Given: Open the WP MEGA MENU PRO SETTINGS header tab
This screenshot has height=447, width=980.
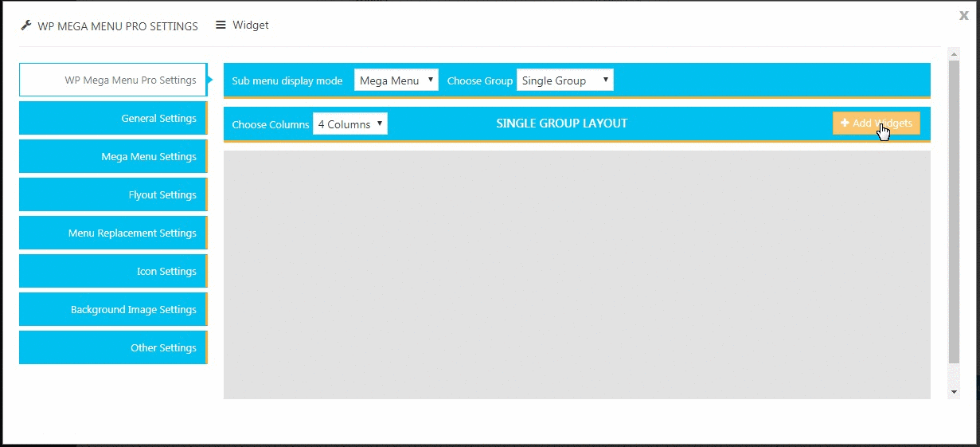Looking at the screenshot, I should click(x=109, y=25).
